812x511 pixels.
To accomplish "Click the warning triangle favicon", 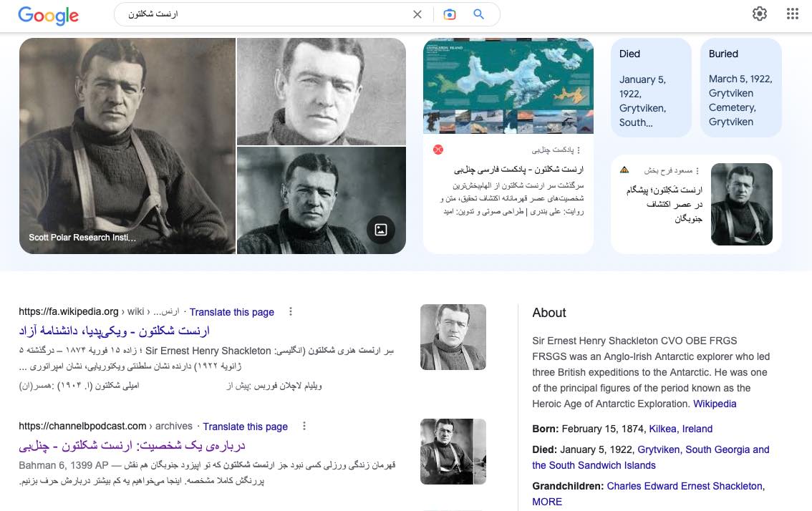I will [624, 170].
